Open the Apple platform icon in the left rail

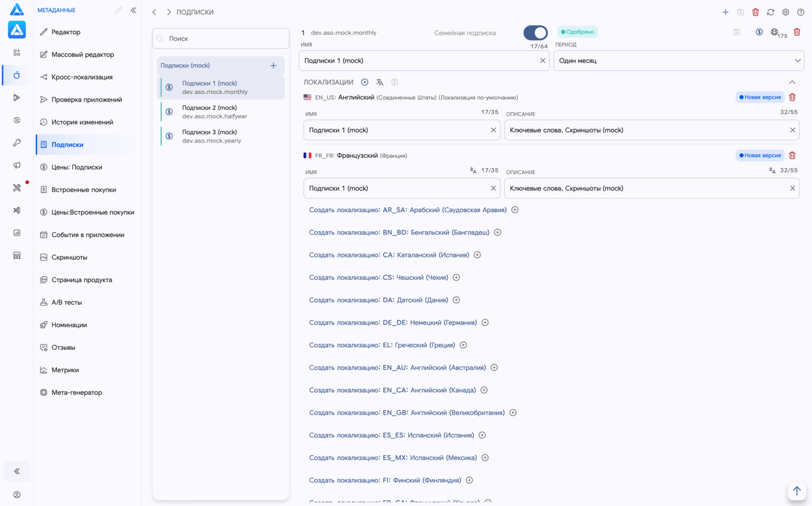point(17,75)
